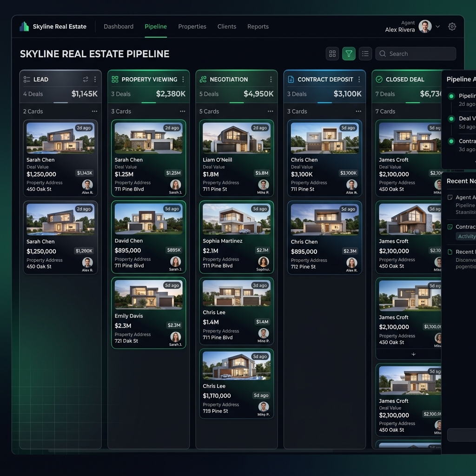Click agent avatar on Emily Davis card

point(175,337)
